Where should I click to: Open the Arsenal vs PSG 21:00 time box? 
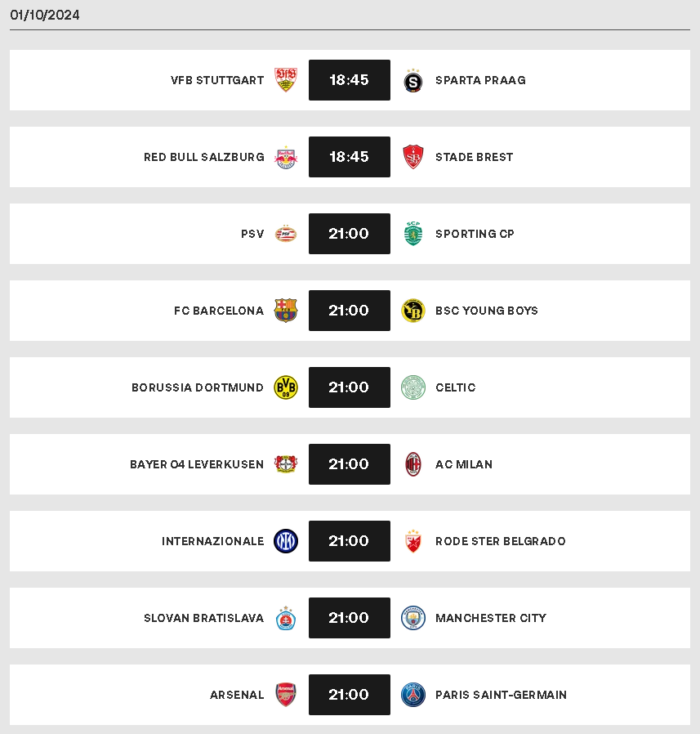pyautogui.click(x=349, y=695)
